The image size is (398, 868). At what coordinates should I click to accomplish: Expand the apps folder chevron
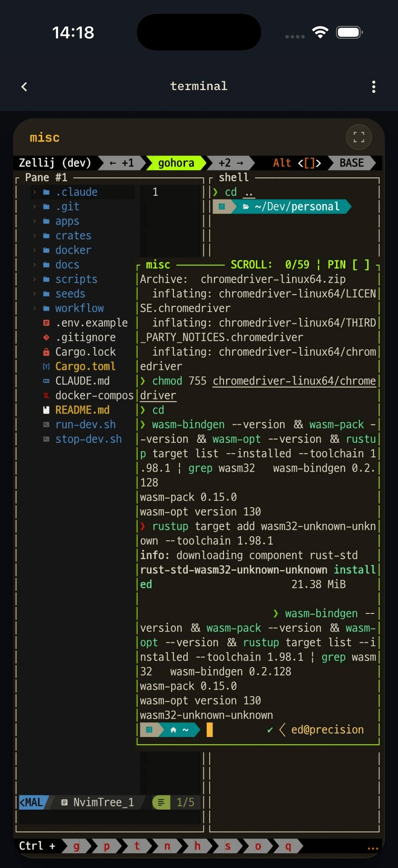pos(34,221)
